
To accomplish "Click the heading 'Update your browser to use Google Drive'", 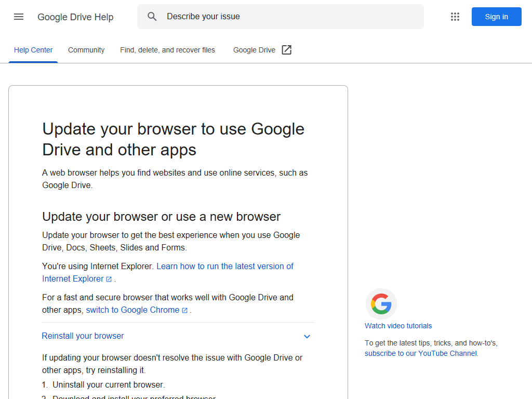I will click(174, 139).
